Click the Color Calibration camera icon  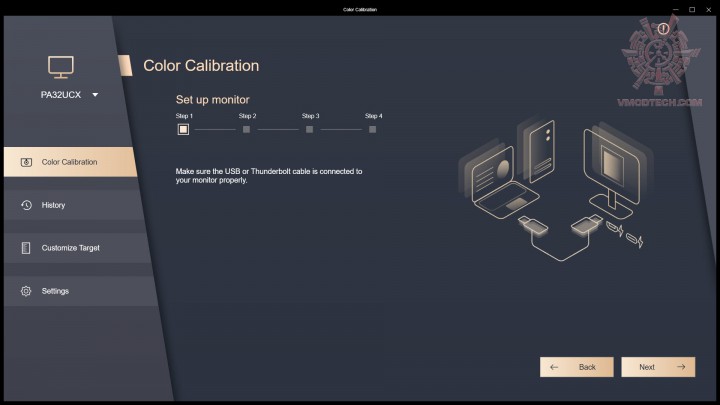(x=26, y=162)
